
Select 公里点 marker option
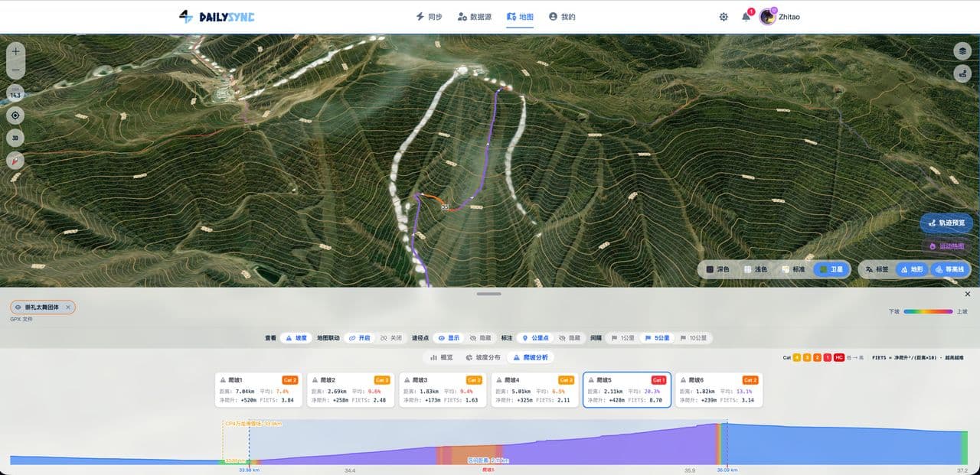pos(535,337)
